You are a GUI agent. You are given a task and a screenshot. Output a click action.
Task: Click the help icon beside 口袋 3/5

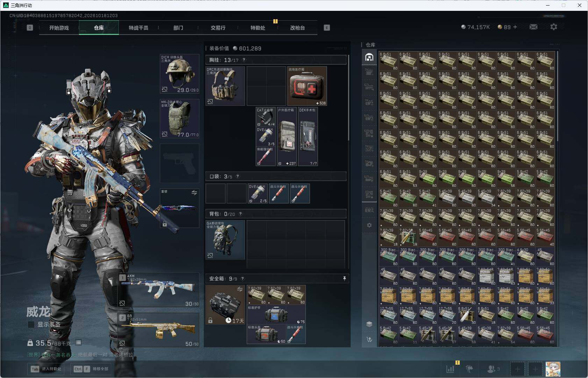pyautogui.click(x=238, y=176)
